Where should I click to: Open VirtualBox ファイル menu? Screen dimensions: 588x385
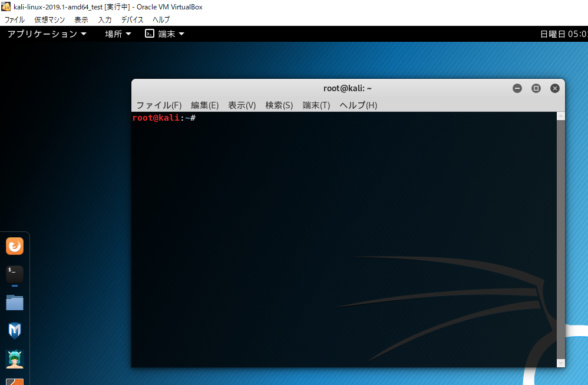pos(14,20)
